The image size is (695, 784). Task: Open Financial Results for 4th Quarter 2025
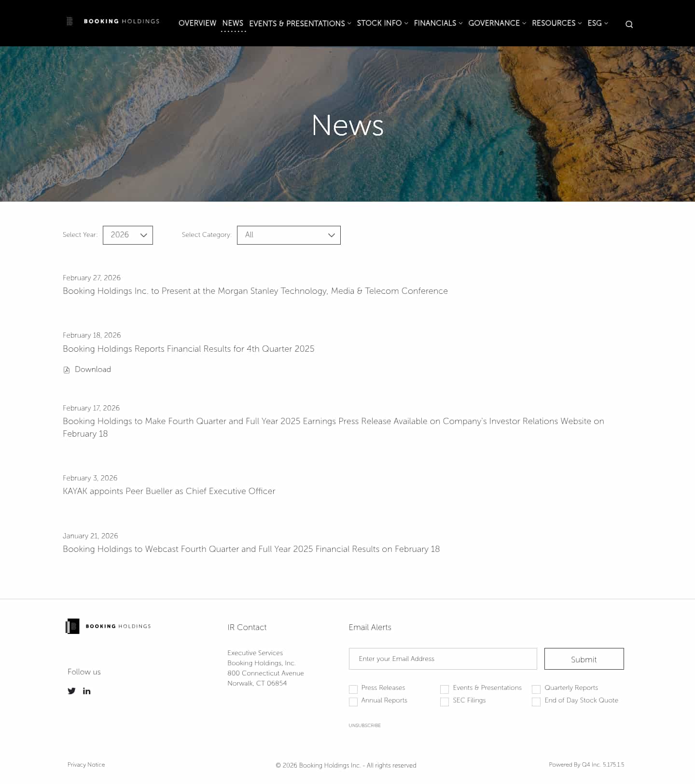tap(188, 349)
